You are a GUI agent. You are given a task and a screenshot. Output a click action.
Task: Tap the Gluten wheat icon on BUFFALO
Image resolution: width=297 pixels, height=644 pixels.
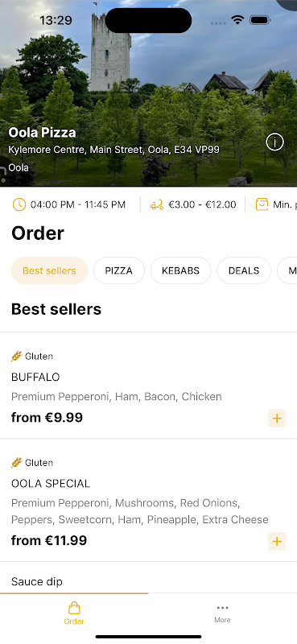[16, 356]
